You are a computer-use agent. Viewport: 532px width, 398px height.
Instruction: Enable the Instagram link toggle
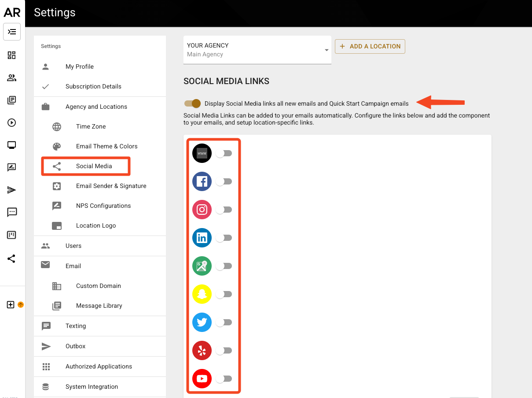[224, 210]
